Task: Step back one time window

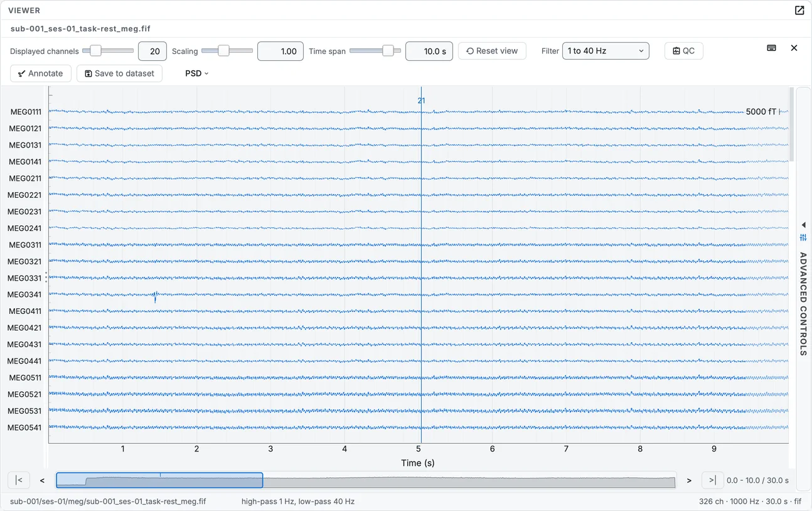Action: [42, 480]
